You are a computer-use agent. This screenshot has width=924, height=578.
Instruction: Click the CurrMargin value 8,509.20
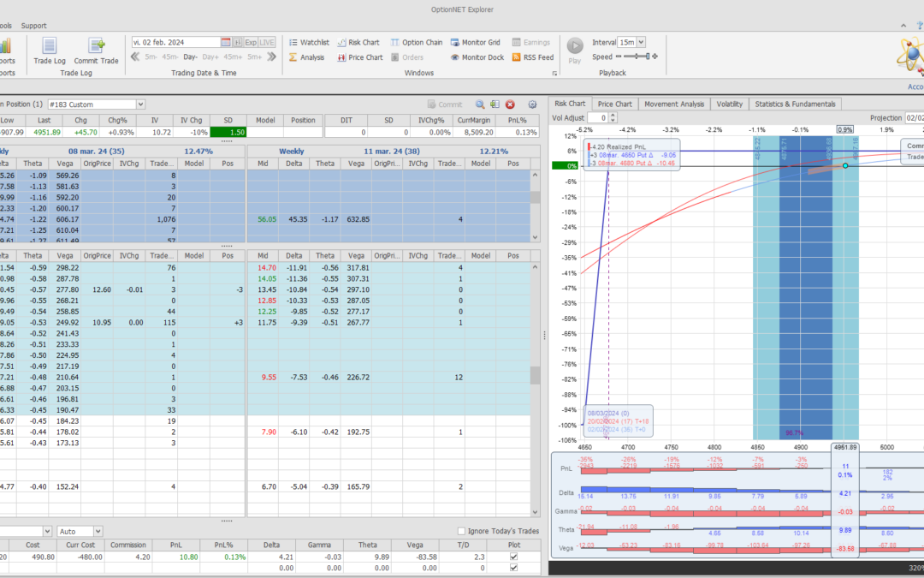tap(474, 132)
